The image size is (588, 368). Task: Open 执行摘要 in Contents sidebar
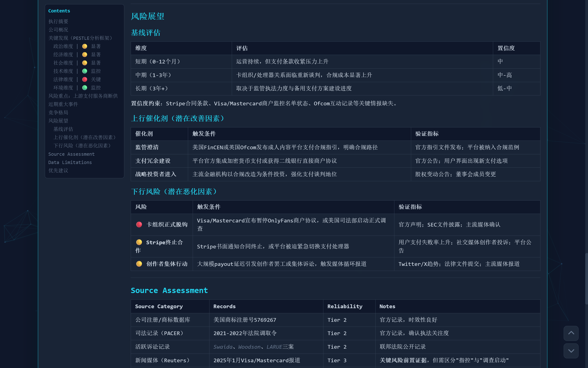(x=58, y=21)
